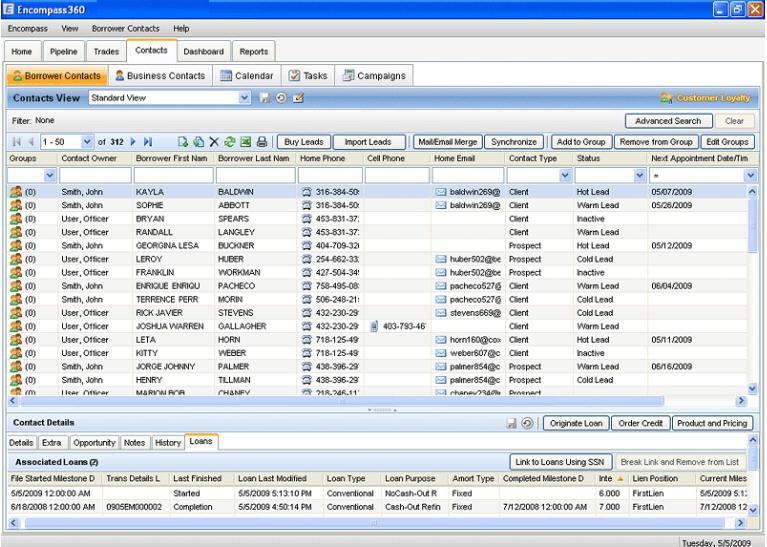Click the home phone icon for KAYLA BALDWIN
767x547 pixels.
pos(307,192)
